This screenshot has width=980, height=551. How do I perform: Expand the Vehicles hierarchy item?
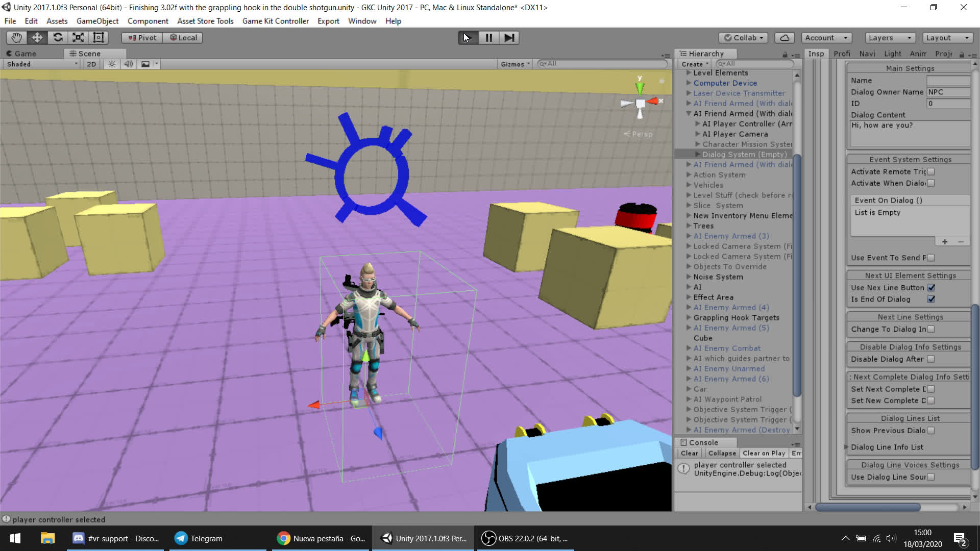tap(689, 185)
